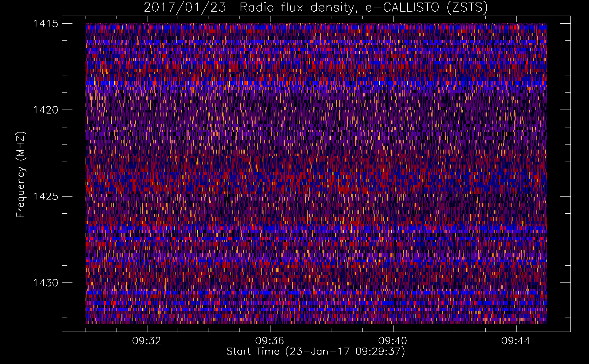Click the 09:40 time tick label
The height and width of the screenshot is (364, 589).
(392, 341)
